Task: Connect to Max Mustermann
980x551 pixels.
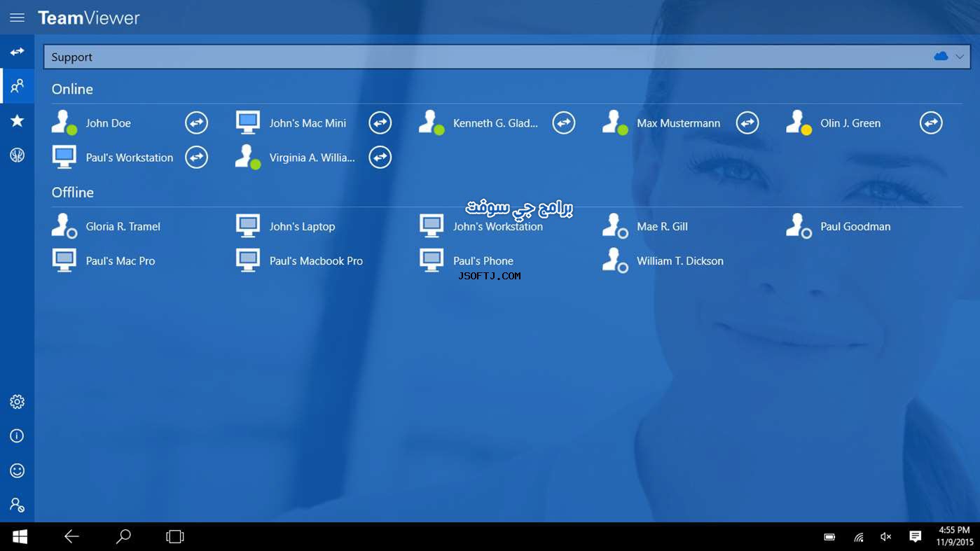Action: tap(747, 123)
